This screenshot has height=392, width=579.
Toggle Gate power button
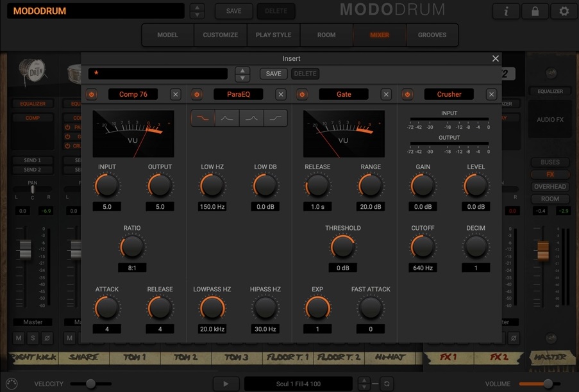[302, 94]
